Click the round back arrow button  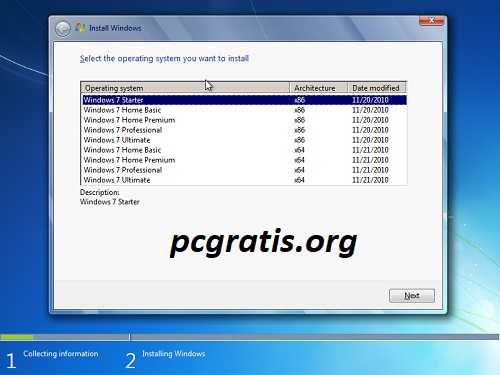point(63,29)
